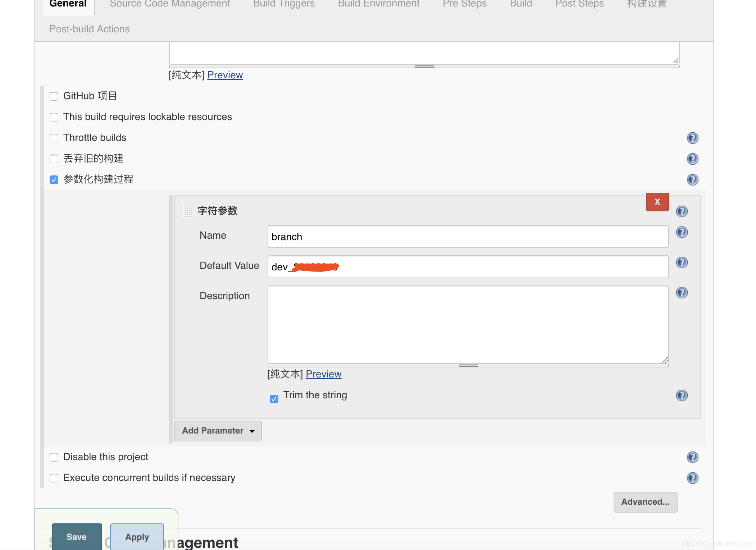
Task: Click the help icon beside Execute concurrent builds
Action: pos(692,478)
